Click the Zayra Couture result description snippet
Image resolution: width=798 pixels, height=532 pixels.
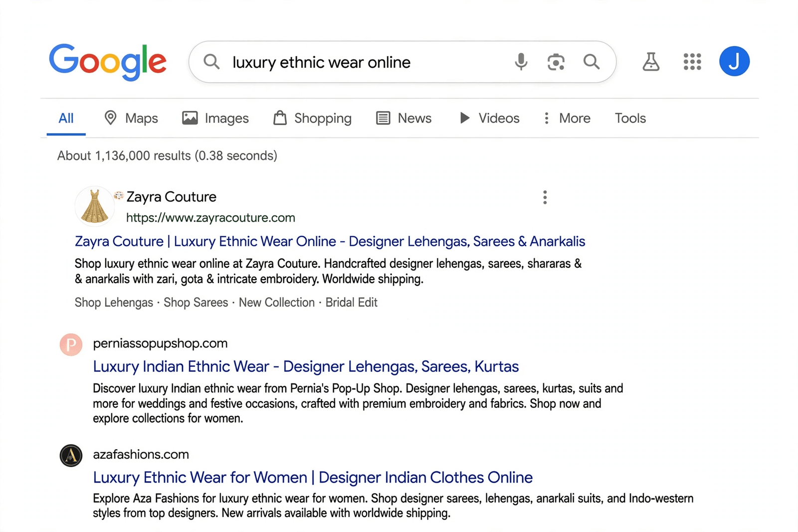coord(328,271)
